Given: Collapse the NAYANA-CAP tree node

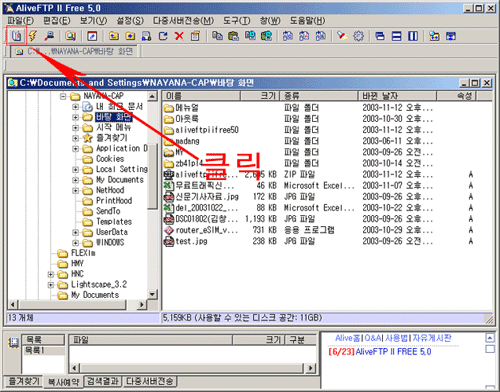Looking at the screenshot, I should coord(63,97).
